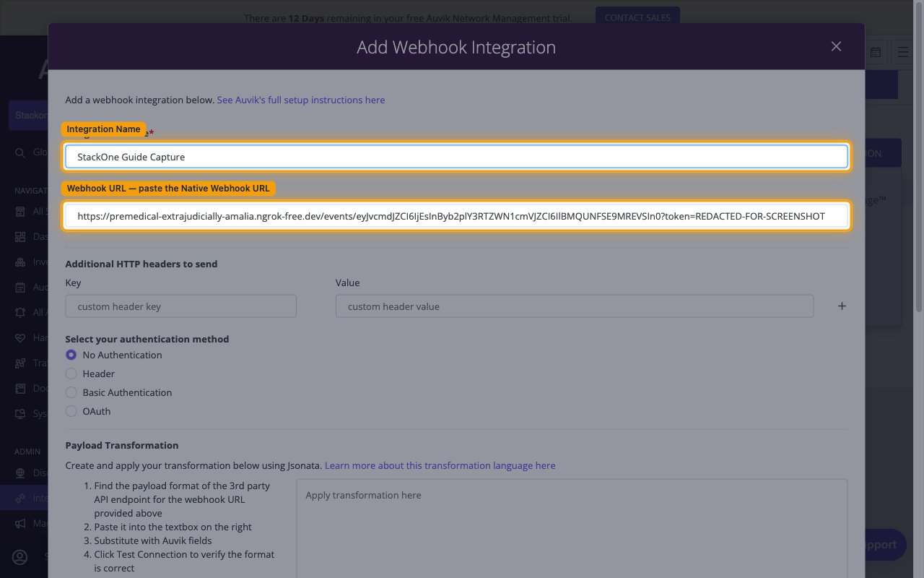
Task: Click the magnifier search icon in sidebar
Action: pos(20,152)
